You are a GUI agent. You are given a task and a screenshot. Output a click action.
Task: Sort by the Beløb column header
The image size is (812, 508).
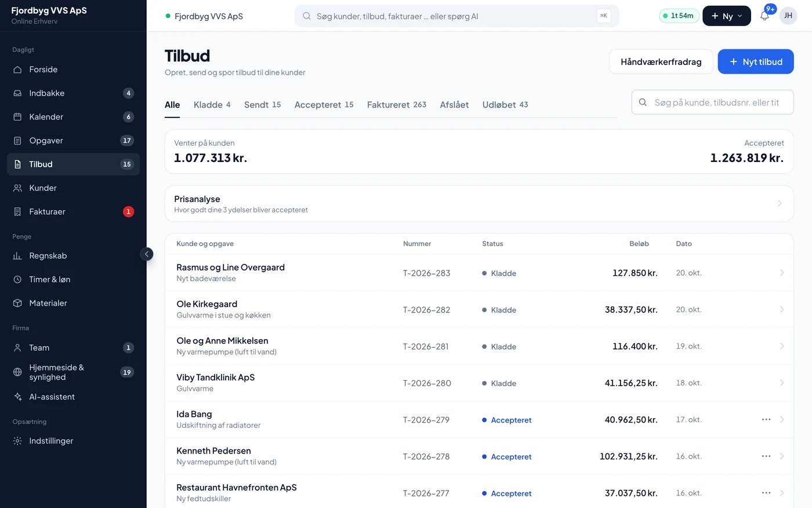(x=639, y=244)
